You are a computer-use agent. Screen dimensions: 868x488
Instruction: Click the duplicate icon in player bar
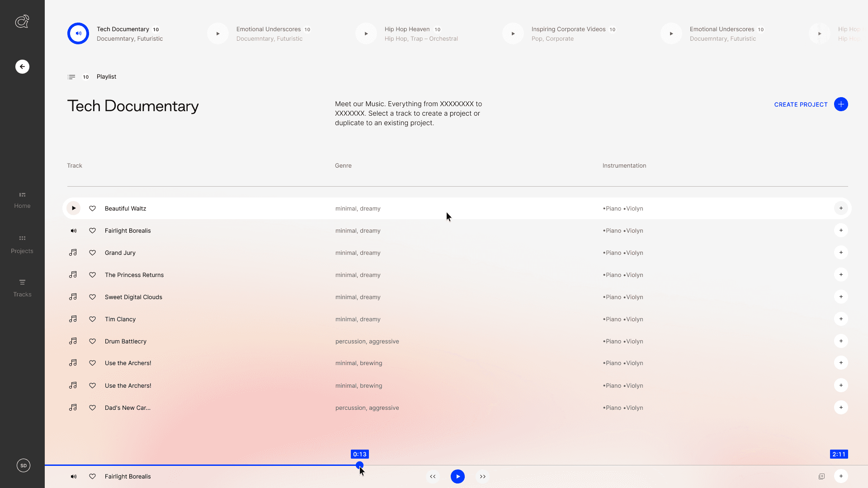tap(821, 477)
